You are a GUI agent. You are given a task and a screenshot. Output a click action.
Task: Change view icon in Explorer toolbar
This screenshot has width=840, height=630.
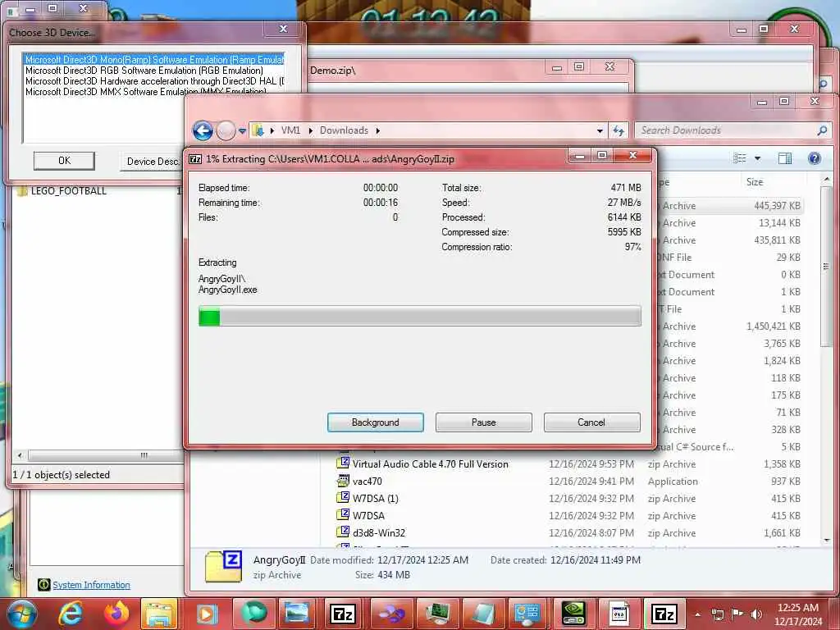point(740,158)
